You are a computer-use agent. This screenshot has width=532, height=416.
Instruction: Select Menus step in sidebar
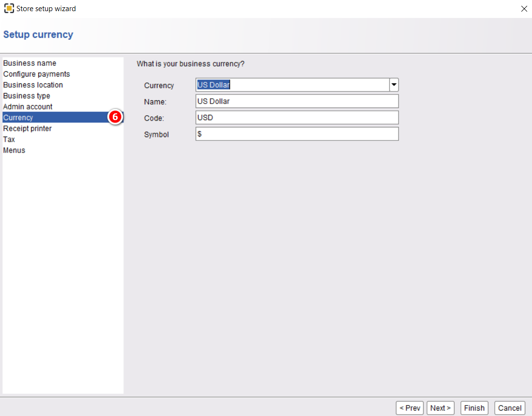[63, 150]
